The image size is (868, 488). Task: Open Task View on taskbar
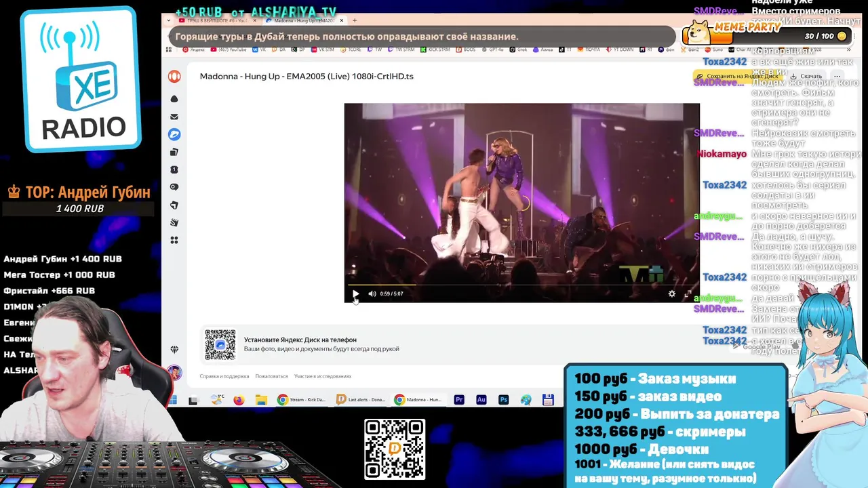tap(193, 400)
